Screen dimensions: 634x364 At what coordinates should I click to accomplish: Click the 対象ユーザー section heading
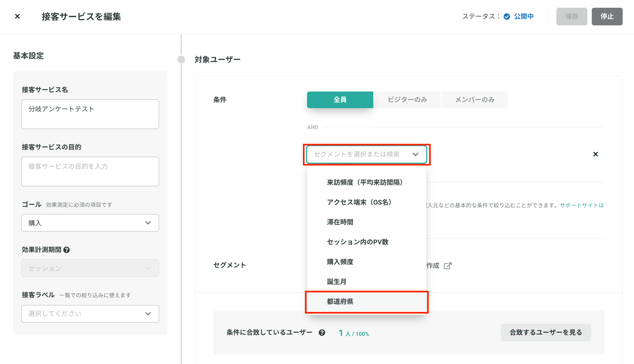pos(217,60)
